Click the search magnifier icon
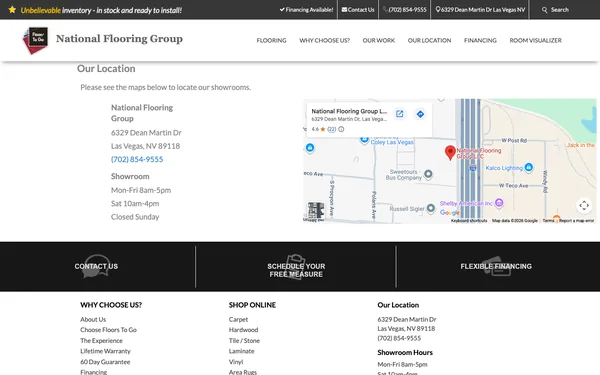 (x=545, y=10)
